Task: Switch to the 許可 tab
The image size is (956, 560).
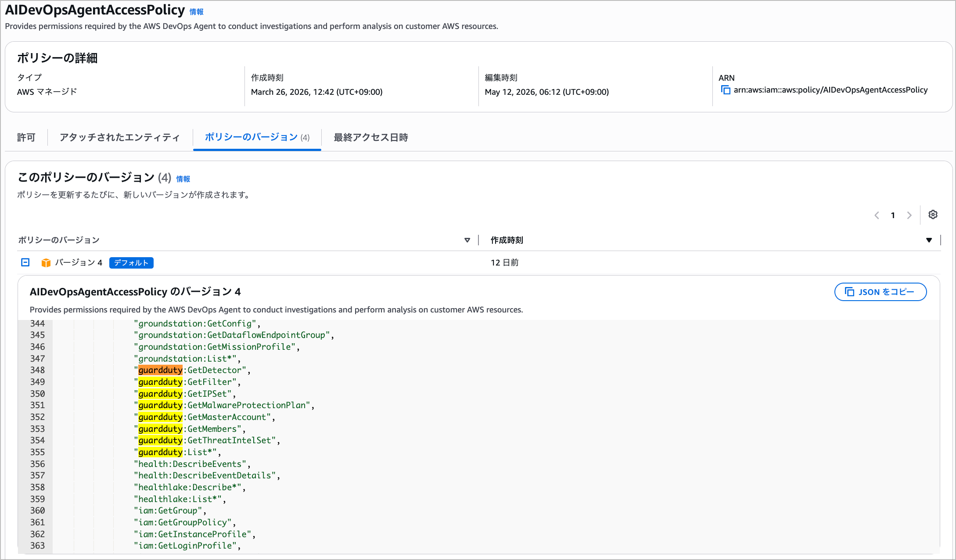Action: (x=26, y=137)
